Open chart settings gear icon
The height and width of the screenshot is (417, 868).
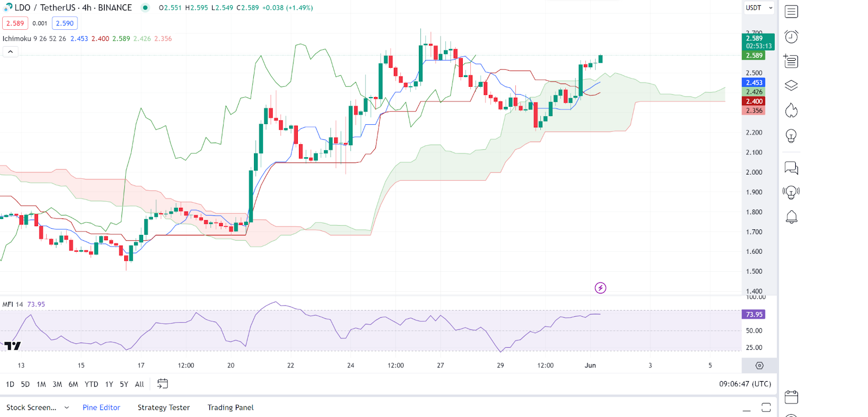click(x=759, y=365)
